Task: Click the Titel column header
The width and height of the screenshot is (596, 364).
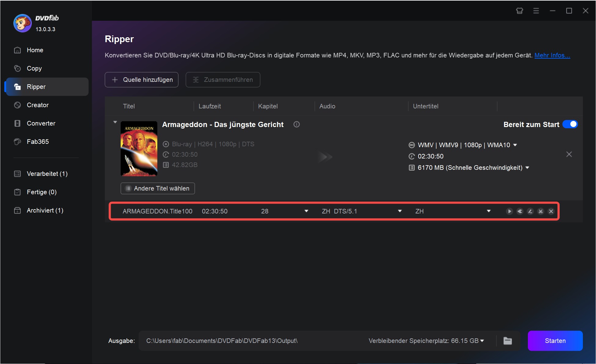Action: pos(129,106)
